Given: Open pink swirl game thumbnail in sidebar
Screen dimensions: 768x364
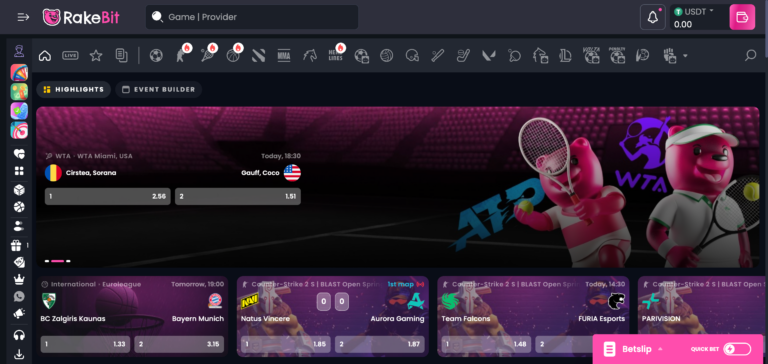Looking at the screenshot, I should click(x=19, y=130).
